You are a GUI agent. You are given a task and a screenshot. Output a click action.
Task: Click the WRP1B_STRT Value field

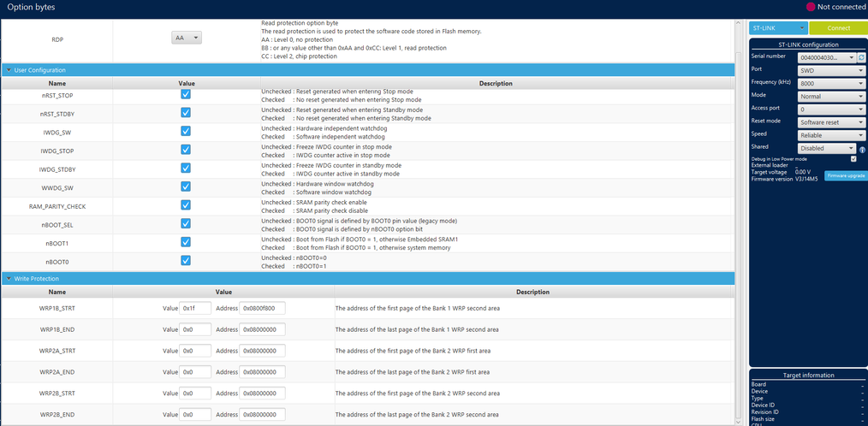tap(195, 308)
